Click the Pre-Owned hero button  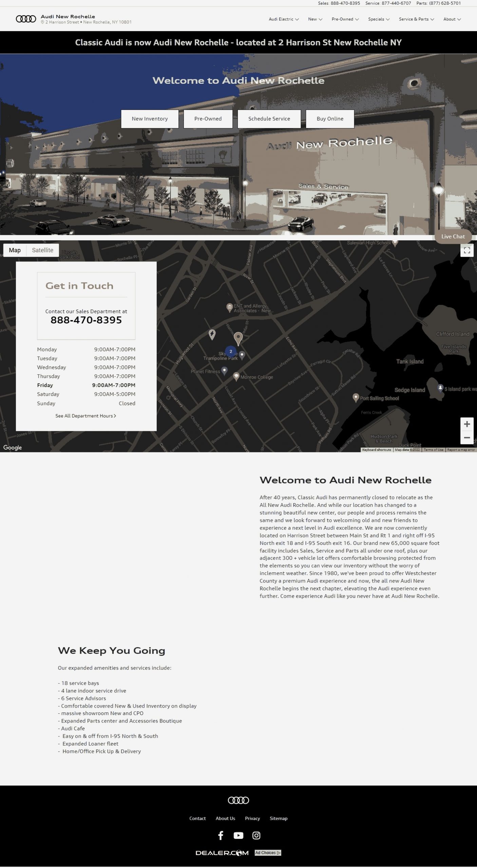point(208,119)
